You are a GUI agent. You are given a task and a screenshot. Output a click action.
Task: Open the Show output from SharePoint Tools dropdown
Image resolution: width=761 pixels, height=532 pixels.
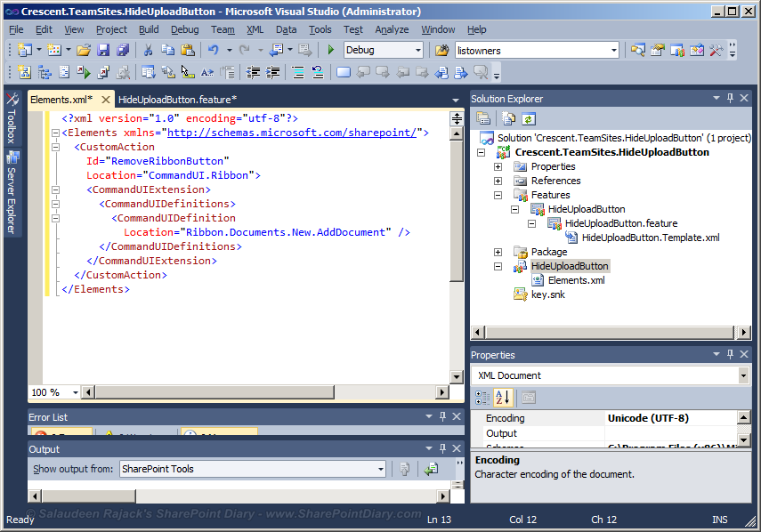[x=381, y=469]
